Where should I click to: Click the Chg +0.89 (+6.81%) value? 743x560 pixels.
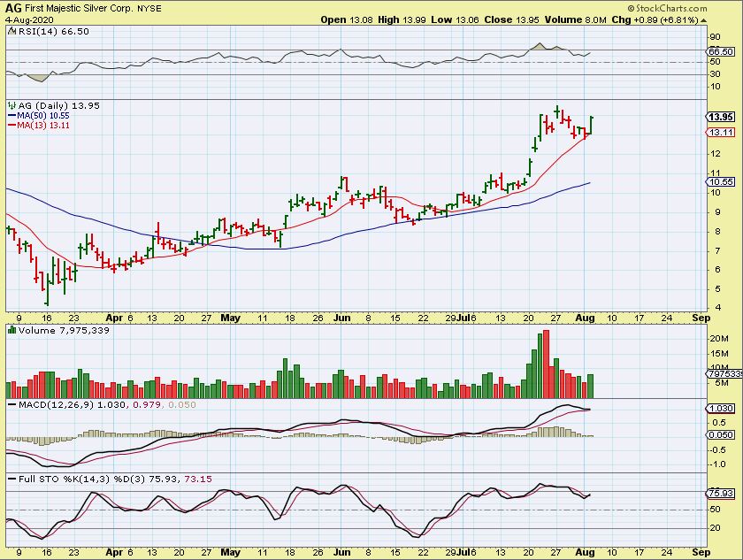pos(655,19)
